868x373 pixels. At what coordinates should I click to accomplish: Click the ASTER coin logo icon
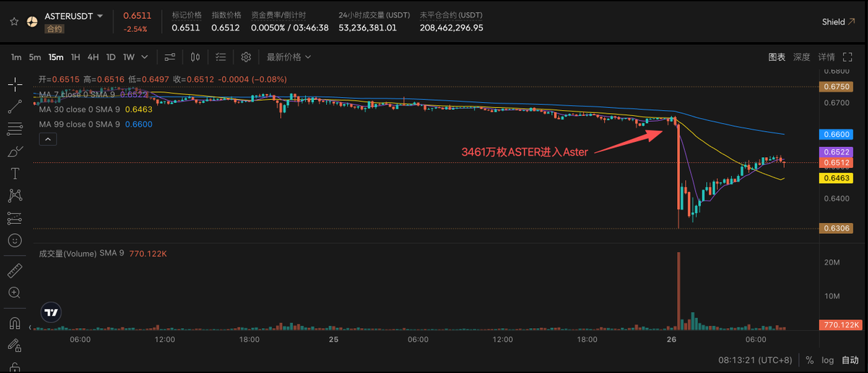[x=32, y=21]
